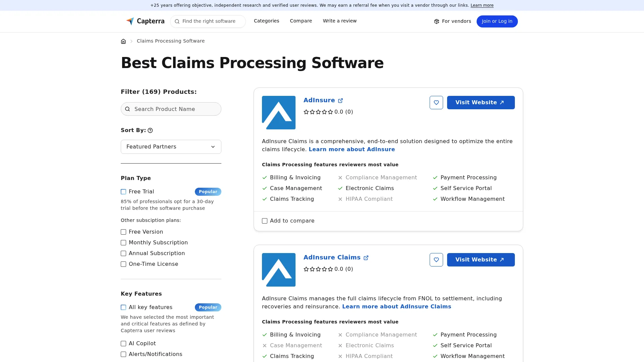Open the AdInsure product title link
The image size is (644, 362).
point(319,100)
